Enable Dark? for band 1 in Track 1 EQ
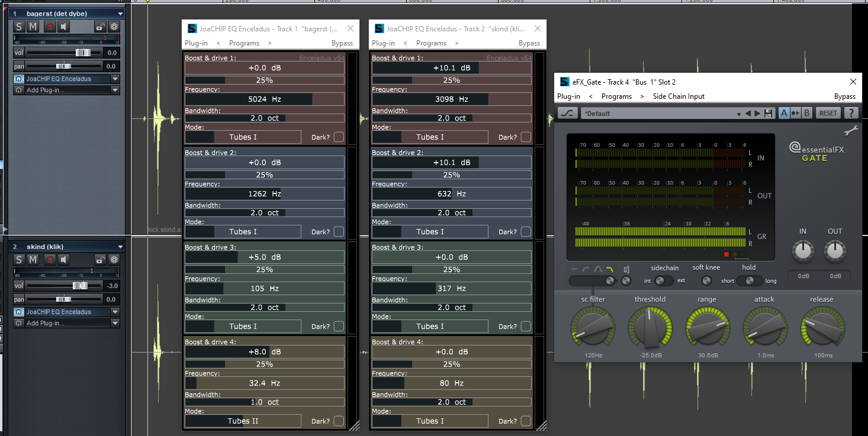868x436 pixels. (339, 137)
